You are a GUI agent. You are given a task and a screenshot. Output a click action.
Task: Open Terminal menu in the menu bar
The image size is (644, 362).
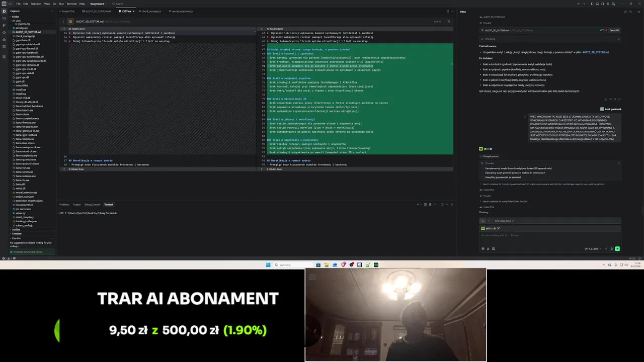point(71,4)
